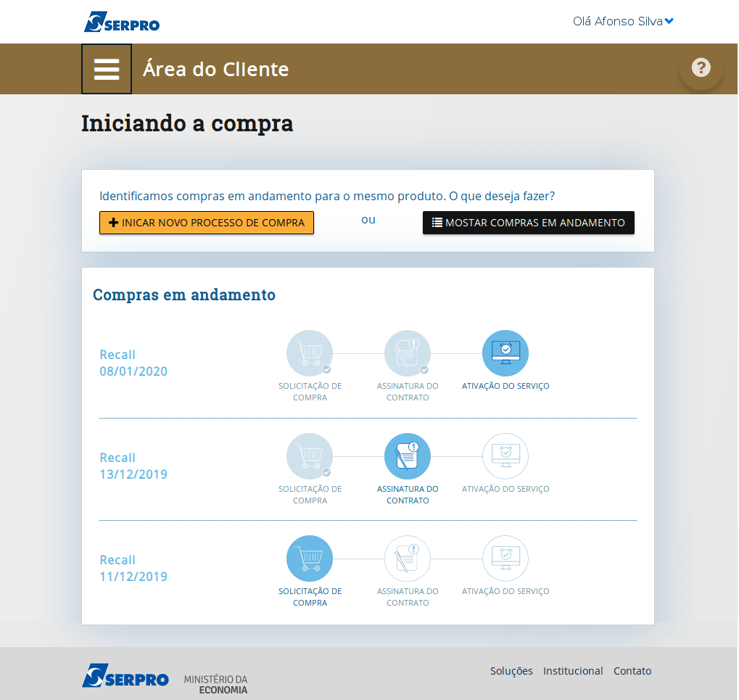Screen dimensions: 739x700
Task: Open the Recall 13/12/2019 purchase
Action: (133, 466)
